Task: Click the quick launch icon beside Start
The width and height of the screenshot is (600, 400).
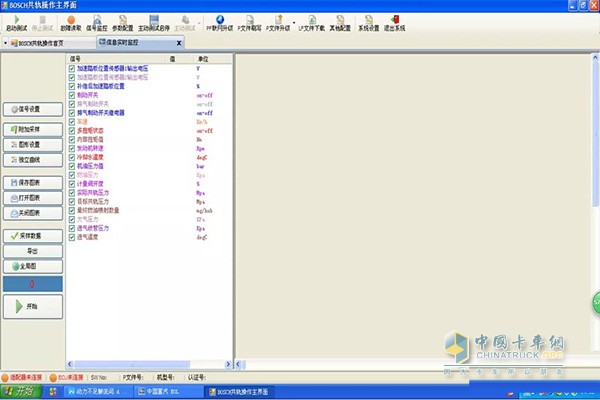Action: point(53,392)
